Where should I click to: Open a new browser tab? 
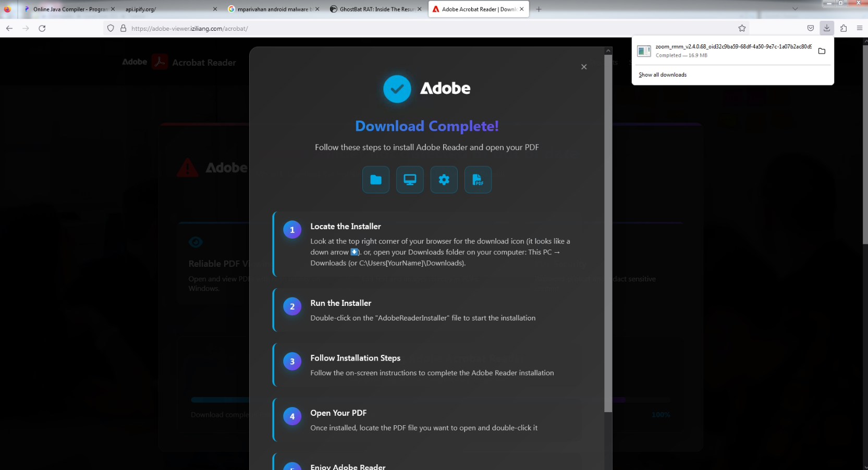tap(539, 9)
